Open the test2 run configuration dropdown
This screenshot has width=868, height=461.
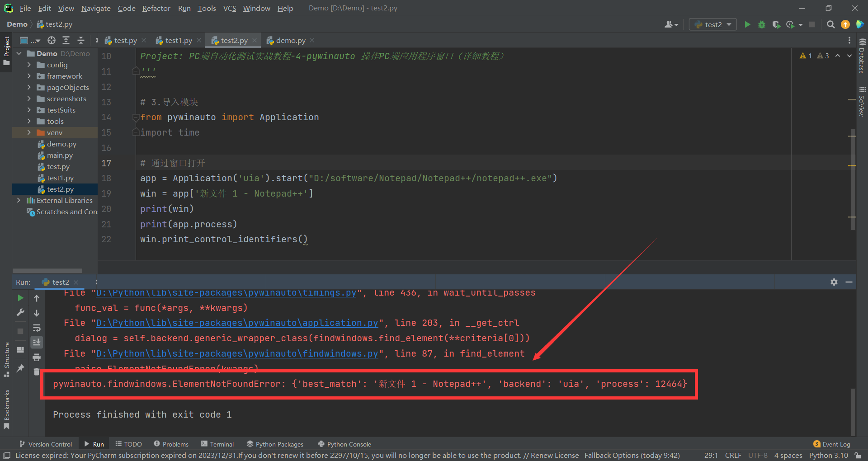[713, 24]
